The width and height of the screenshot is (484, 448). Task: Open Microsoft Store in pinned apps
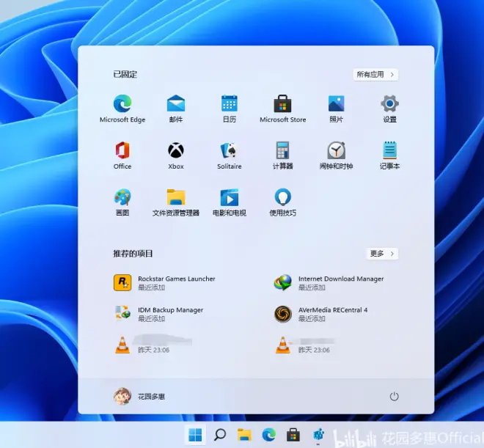pyautogui.click(x=283, y=109)
